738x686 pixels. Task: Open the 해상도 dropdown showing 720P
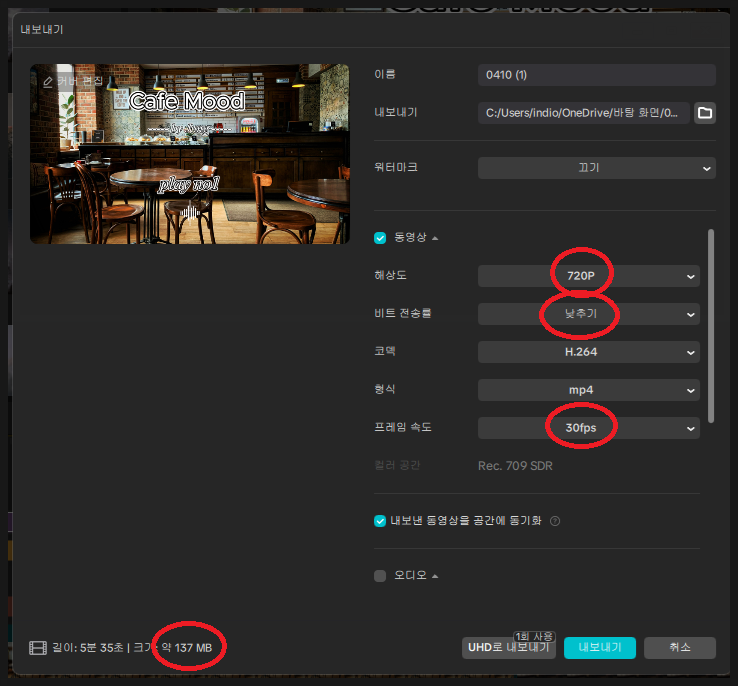[x=588, y=276]
